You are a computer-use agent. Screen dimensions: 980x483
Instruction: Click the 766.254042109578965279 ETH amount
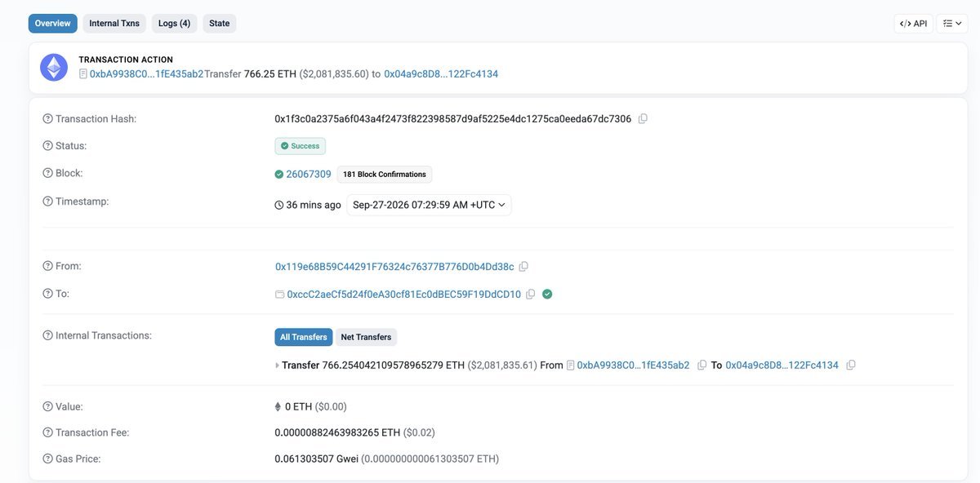click(x=394, y=365)
